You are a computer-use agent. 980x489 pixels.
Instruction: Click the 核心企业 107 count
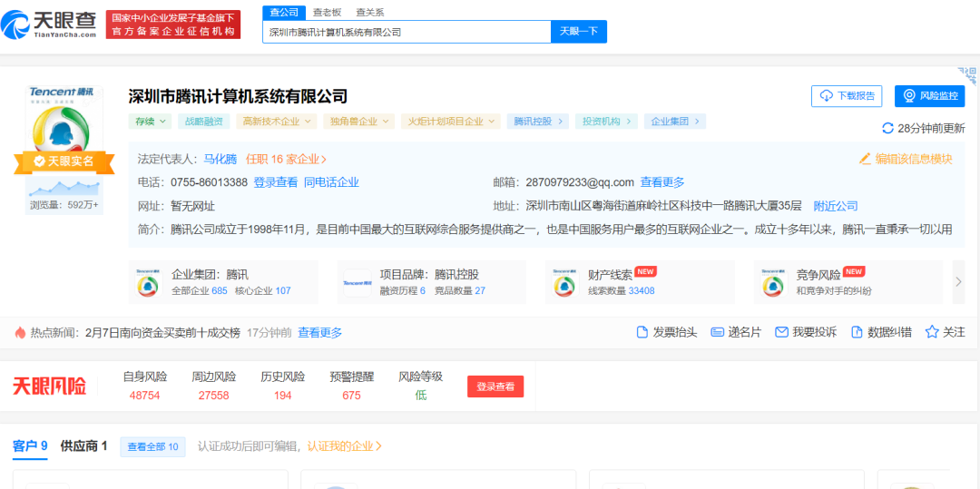click(x=263, y=291)
